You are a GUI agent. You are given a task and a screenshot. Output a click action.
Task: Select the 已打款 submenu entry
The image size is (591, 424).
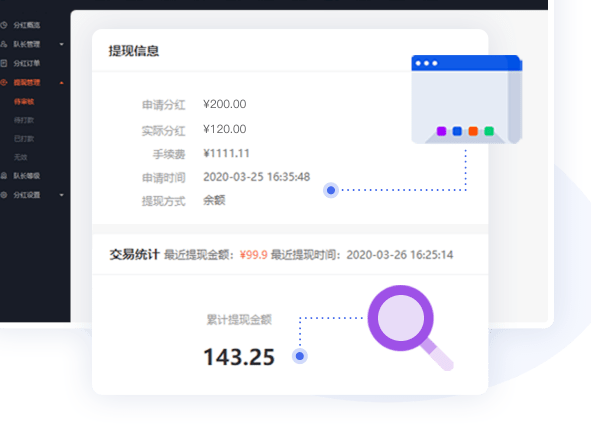coord(24,139)
